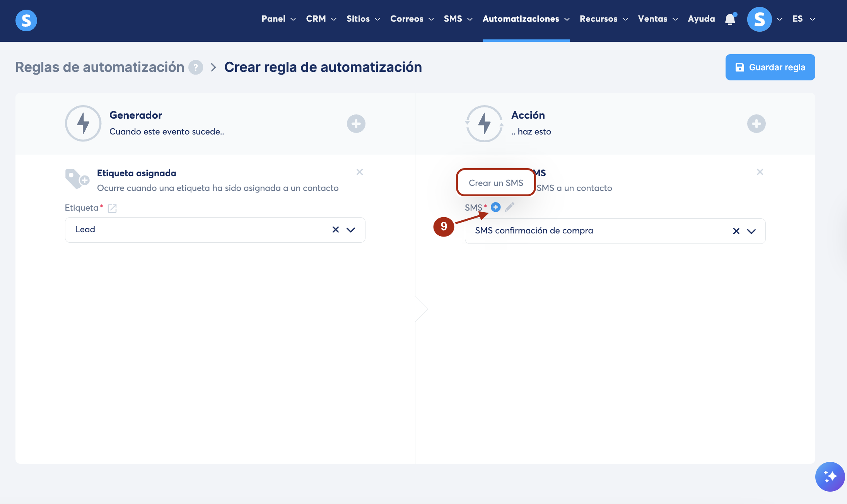The image size is (847, 504).
Task: Click the systeme.io logo in header
Action: coord(26,20)
